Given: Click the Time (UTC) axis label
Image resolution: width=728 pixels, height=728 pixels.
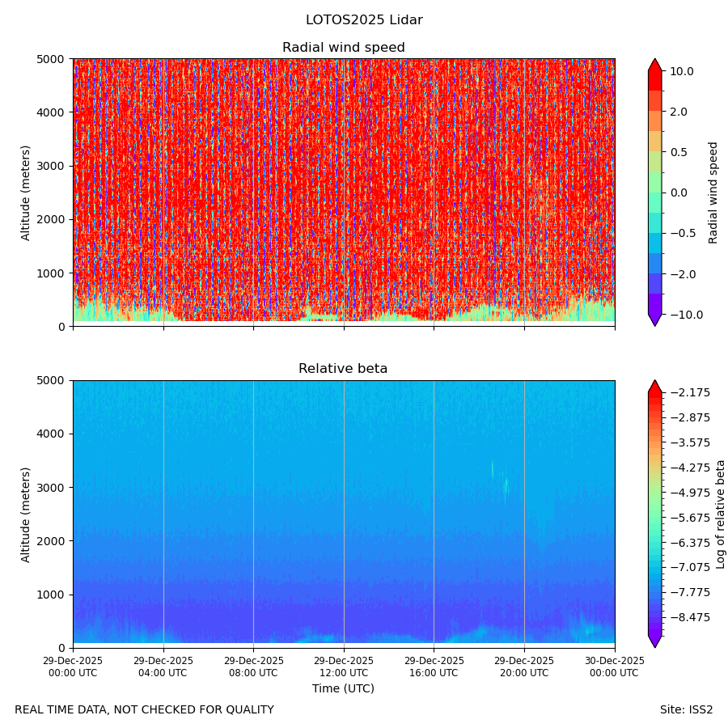Looking at the screenshot, I should coord(343,688).
